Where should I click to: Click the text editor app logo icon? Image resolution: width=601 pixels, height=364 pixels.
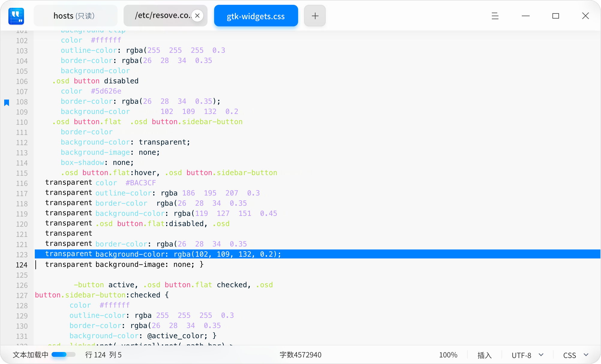pos(16,16)
